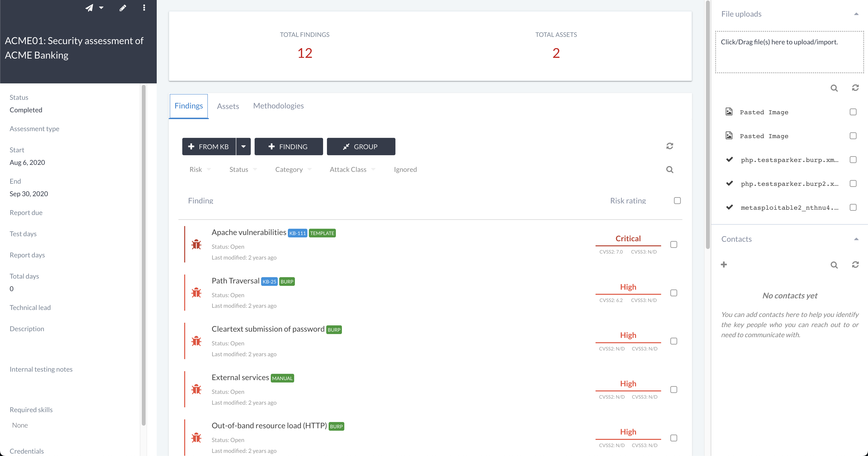
Task: Tick the Apache vulnerabilities finding checkbox
Action: (x=674, y=244)
